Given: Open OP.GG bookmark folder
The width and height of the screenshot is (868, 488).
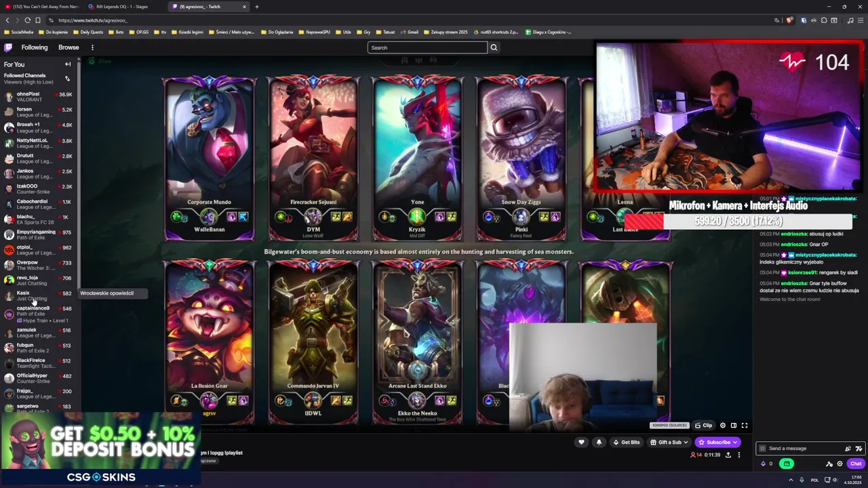Looking at the screenshot, I should pyautogui.click(x=138, y=32).
